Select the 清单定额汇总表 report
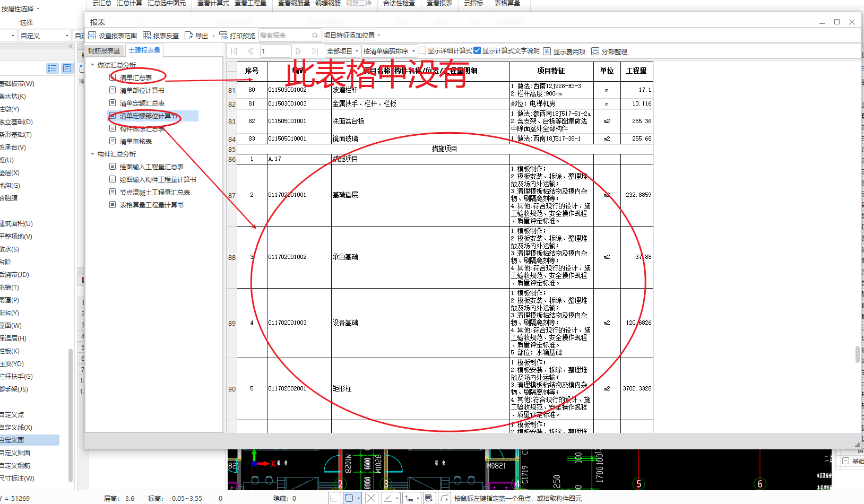Viewport: 864px width, 504px height. (142, 103)
